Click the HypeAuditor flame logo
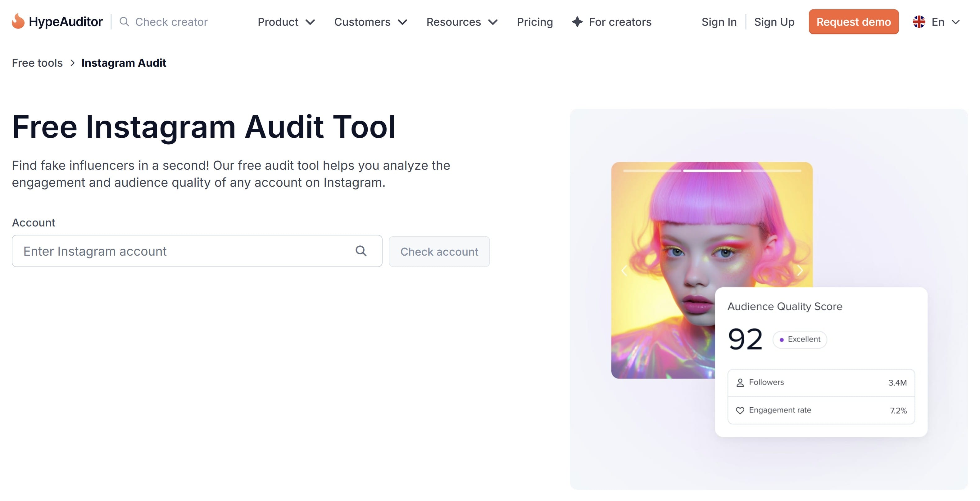 [x=18, y=21]
